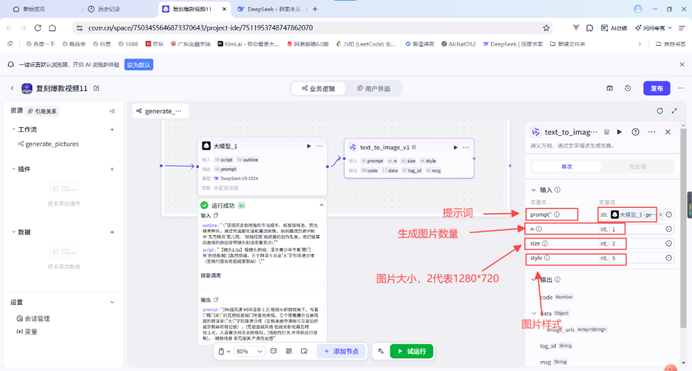Open variable selector for the size row

pyautogui.click(x=669, y=244)
